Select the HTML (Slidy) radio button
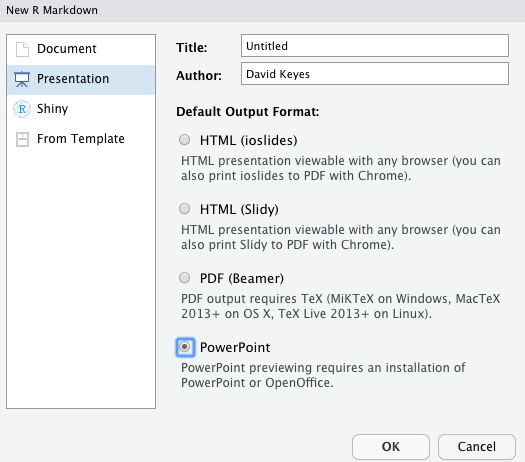The height and width of the screenshot is (462, 525). click(184, 209)
